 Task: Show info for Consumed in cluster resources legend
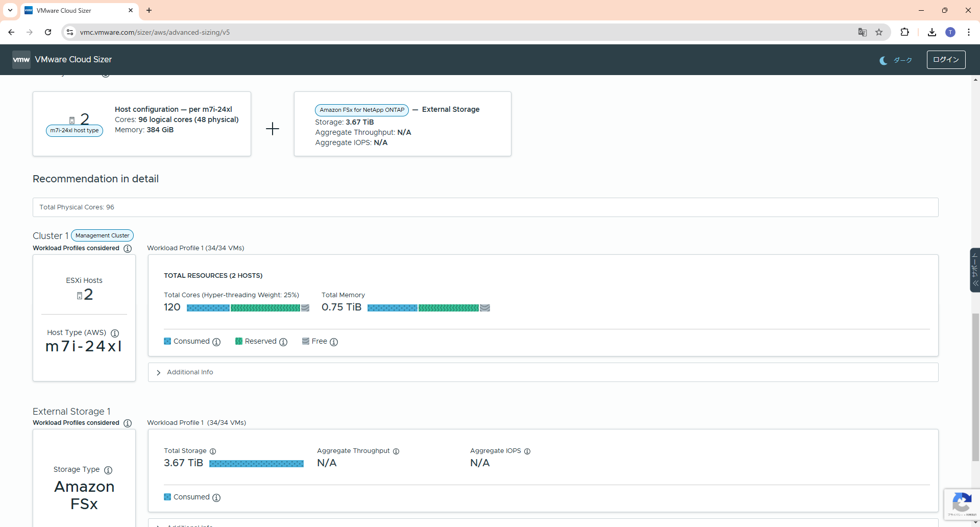coord(216,342)
